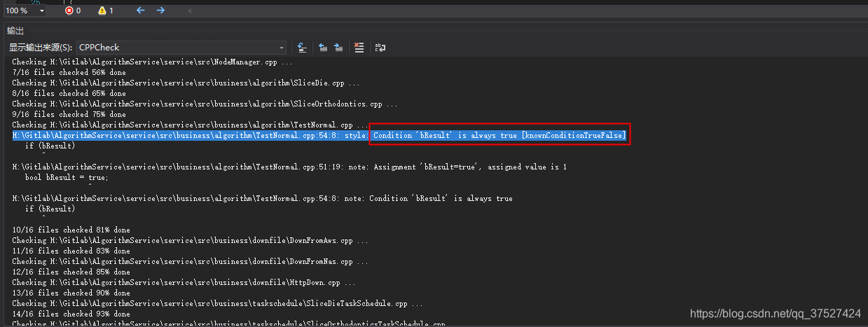Click '10/16 files checked 81% done' line
This screenshot has width=868, height=327.
[x=71, y=230]
